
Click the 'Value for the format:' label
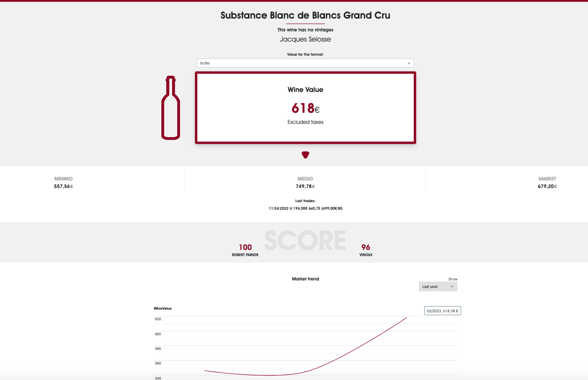(x=305, y=54)
